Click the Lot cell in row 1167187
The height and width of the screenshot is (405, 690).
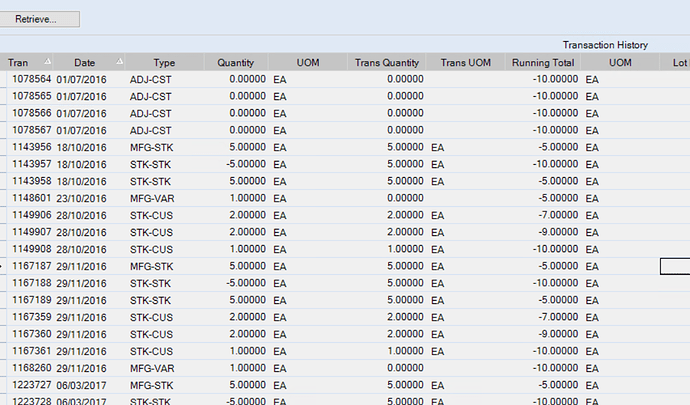[x=675, y=266]
